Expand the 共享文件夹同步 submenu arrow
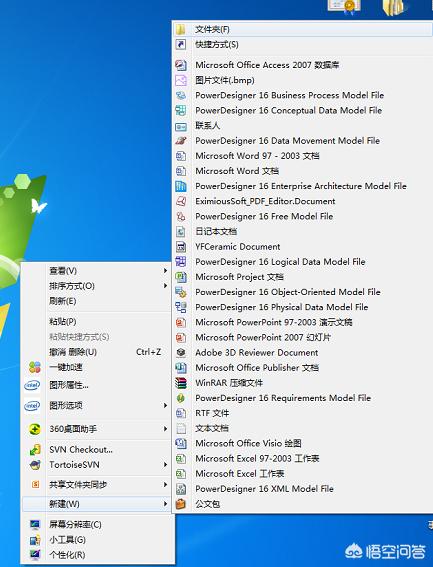Viewport: 433px width, 567px height. pos(165,485)
